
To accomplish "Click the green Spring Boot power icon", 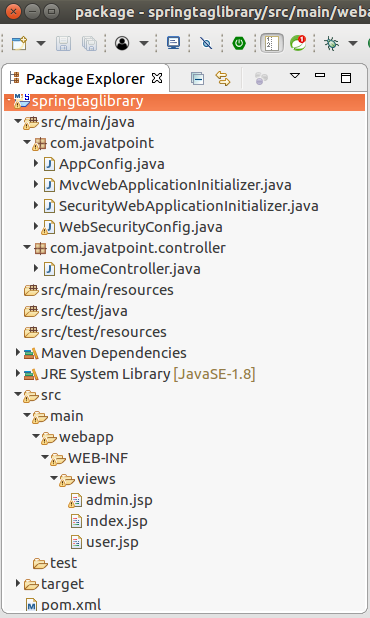I will (x=239, y=43).
